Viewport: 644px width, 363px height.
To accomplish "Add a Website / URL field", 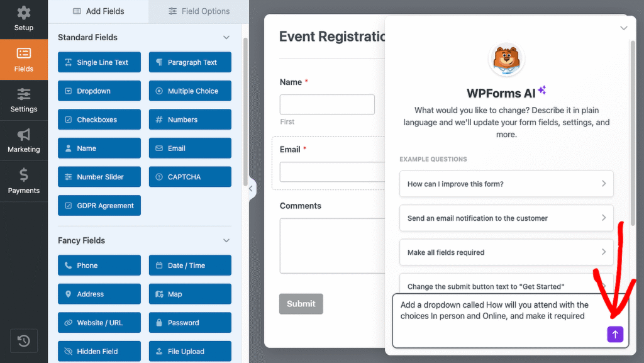I will pyautogui.click(x=99, y=323).
